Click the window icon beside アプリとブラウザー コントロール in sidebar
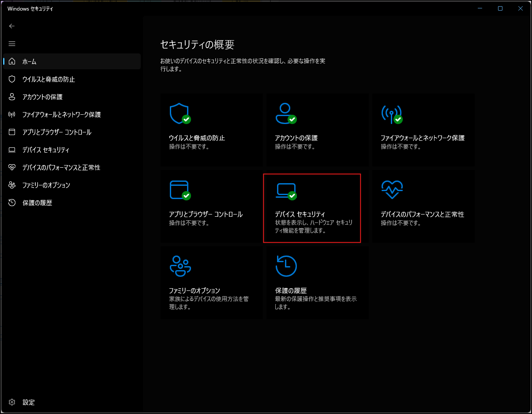 click(12, 132)
